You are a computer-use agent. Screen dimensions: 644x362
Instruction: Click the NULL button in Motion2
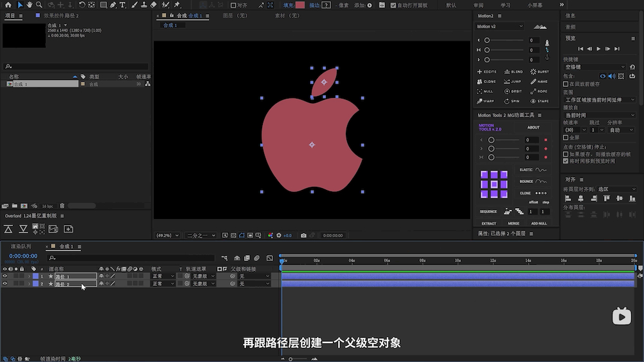click(x=485, y=91)
